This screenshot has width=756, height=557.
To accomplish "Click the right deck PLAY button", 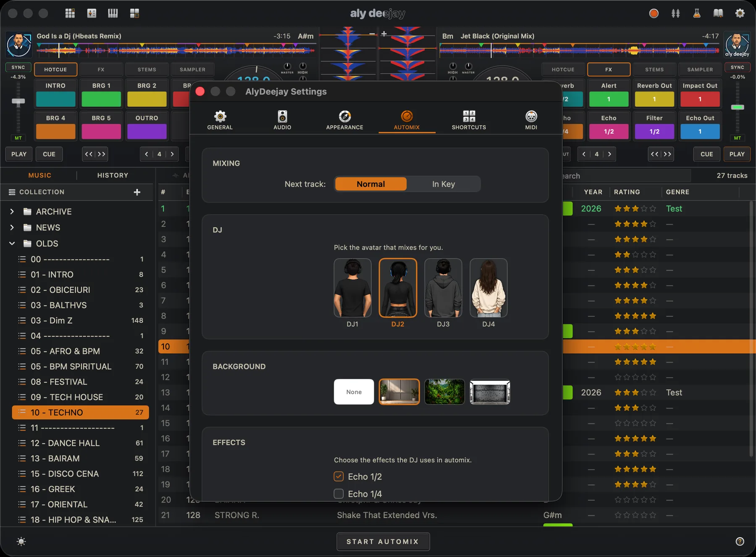I will click(737, 154).
